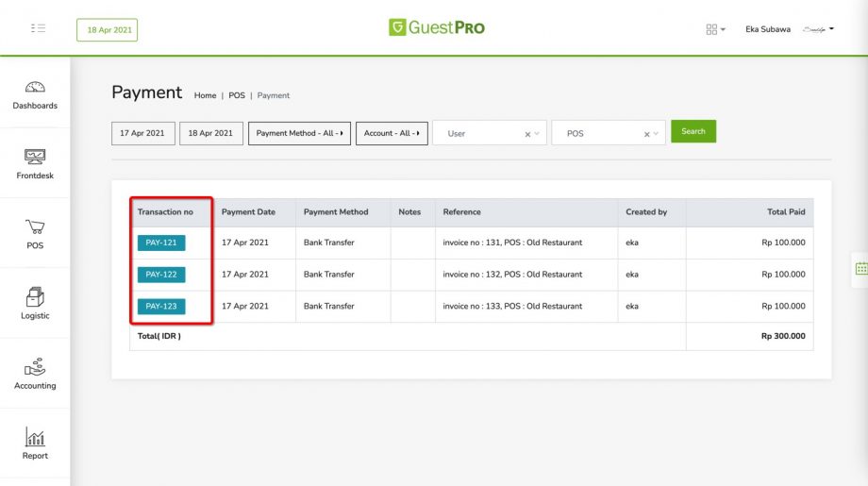Viewport: 868px width, 486px height.
Task: Click Bank Transfer in PAY-123 row
Action: tap(329, 306)
